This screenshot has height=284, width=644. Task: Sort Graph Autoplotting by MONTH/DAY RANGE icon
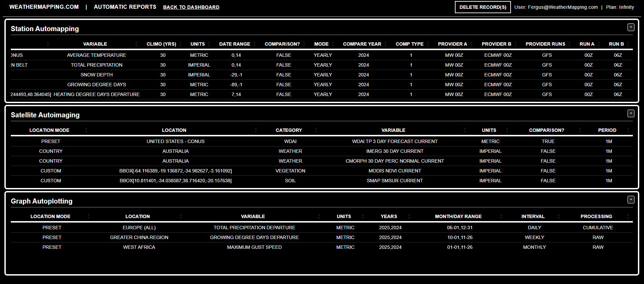[x=501, y=216]
